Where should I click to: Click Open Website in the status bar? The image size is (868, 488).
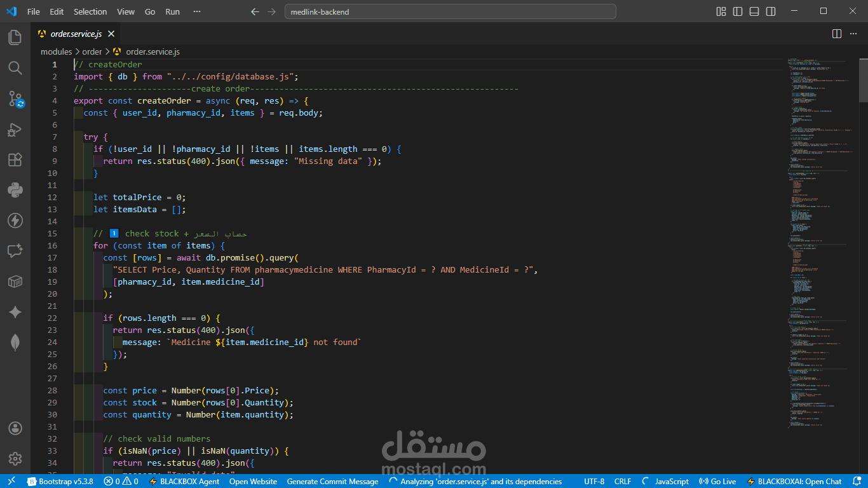point(253,482)
